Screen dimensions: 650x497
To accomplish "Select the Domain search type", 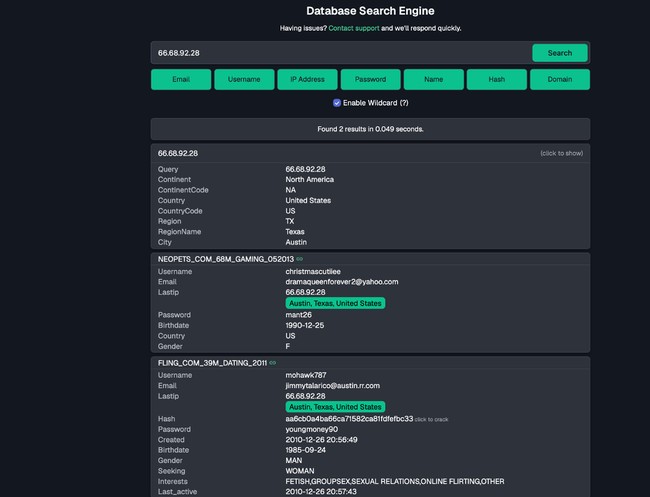I will pos(560,79).
